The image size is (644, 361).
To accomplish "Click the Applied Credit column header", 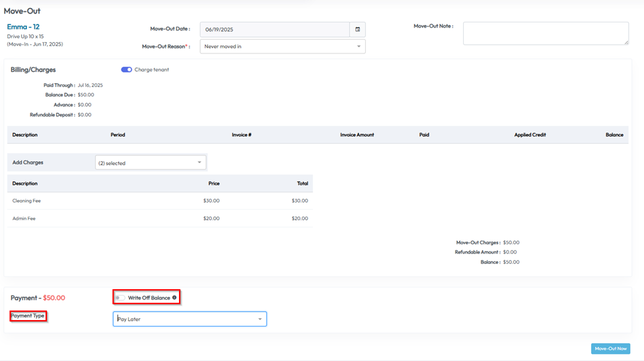I will [x=530, y=135].
